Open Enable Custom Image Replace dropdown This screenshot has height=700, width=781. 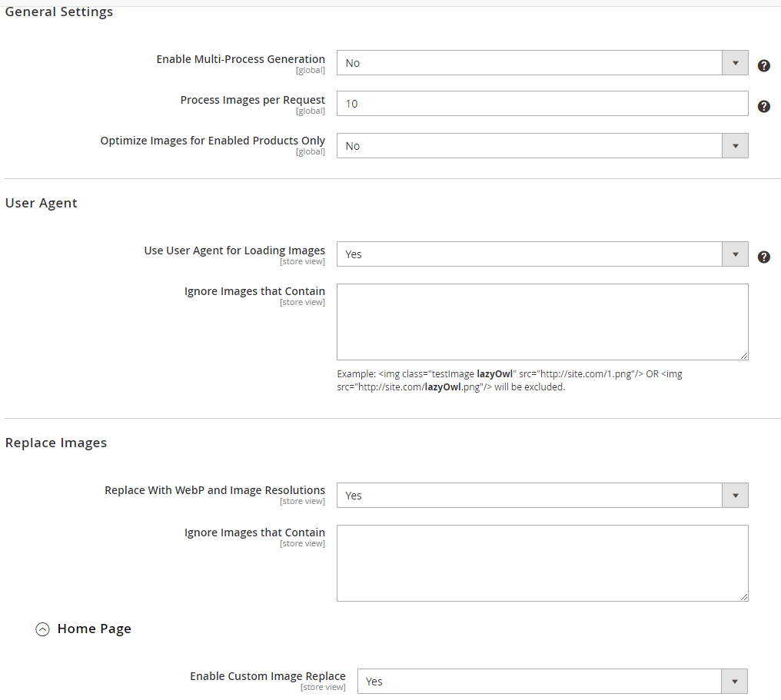pos(553,681)
